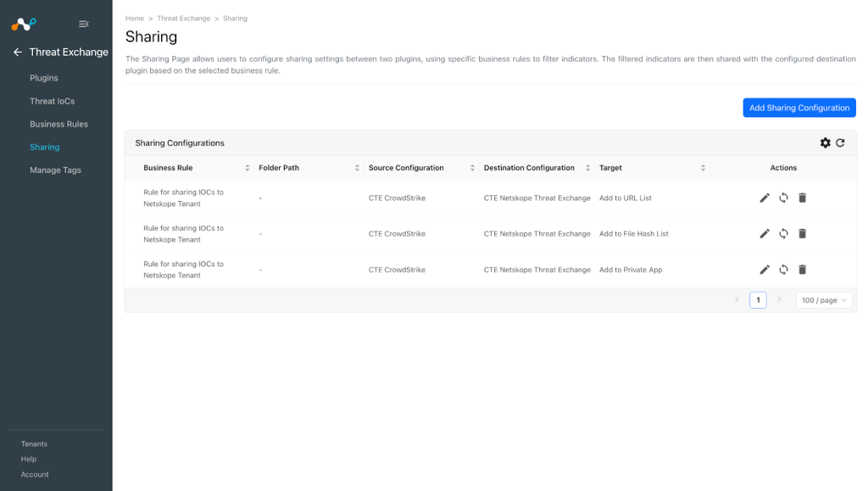Click CTE CrowdStrike in File Hash List row
The image size is (868, 491).
pos(397,234)
